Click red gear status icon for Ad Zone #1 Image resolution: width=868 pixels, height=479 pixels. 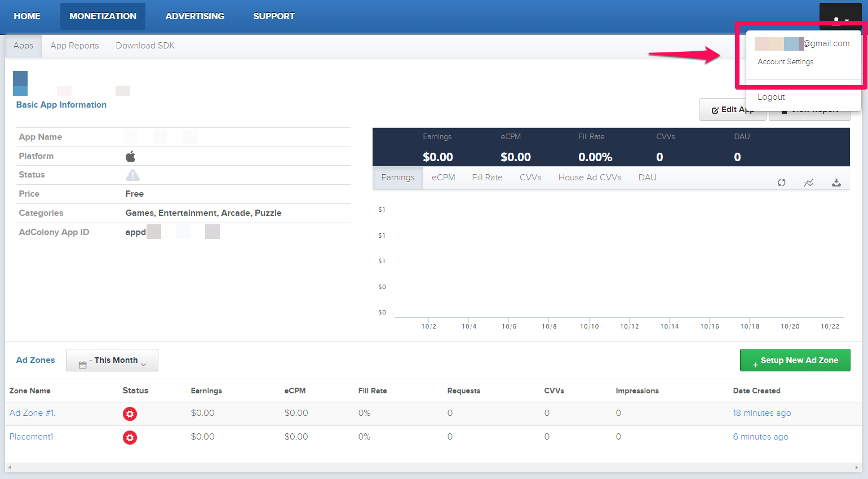coord(130,414)
